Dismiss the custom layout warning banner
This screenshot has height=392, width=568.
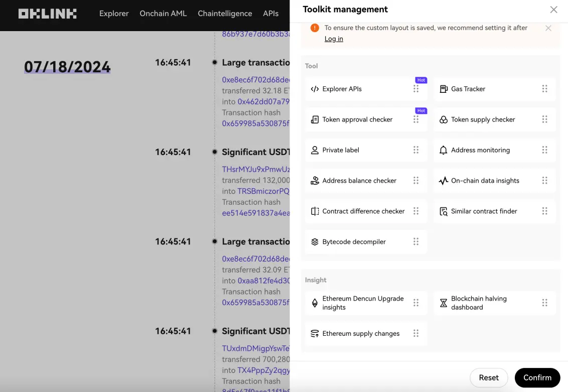pyautogui.click(x=548, y=28)
